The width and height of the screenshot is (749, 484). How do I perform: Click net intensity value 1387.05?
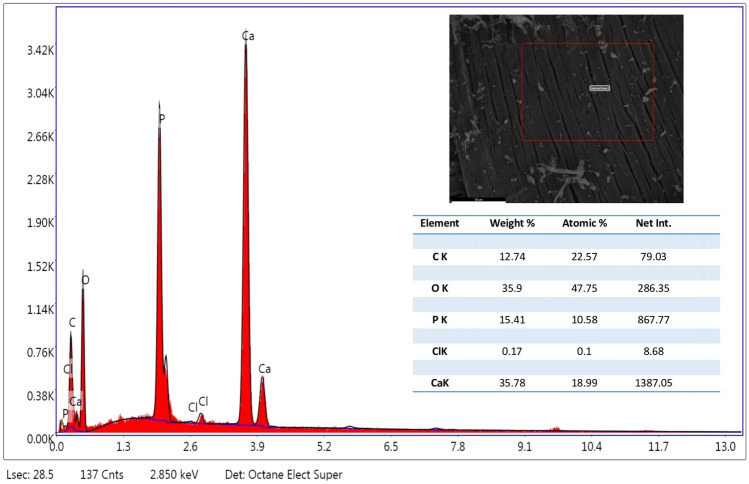(653, 383)
